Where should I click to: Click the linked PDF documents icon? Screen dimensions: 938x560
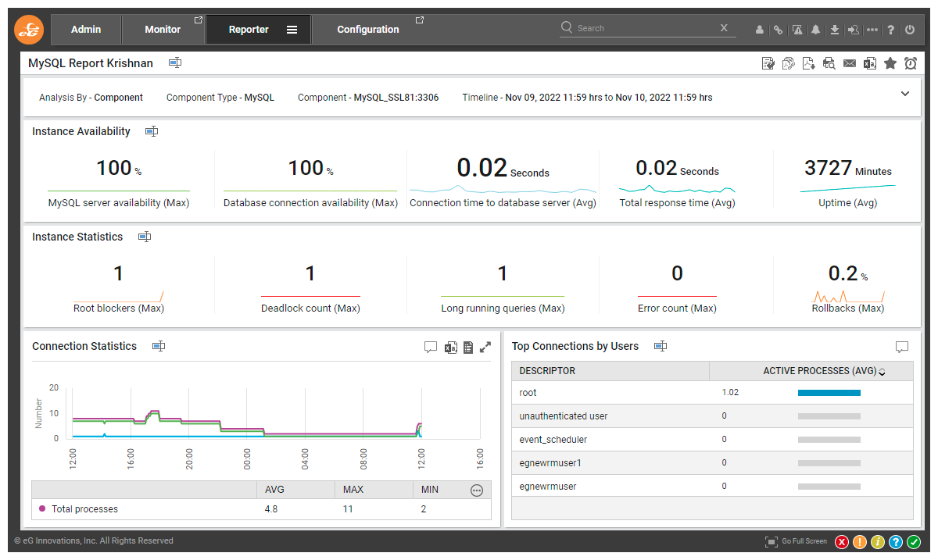click(789, 63)
